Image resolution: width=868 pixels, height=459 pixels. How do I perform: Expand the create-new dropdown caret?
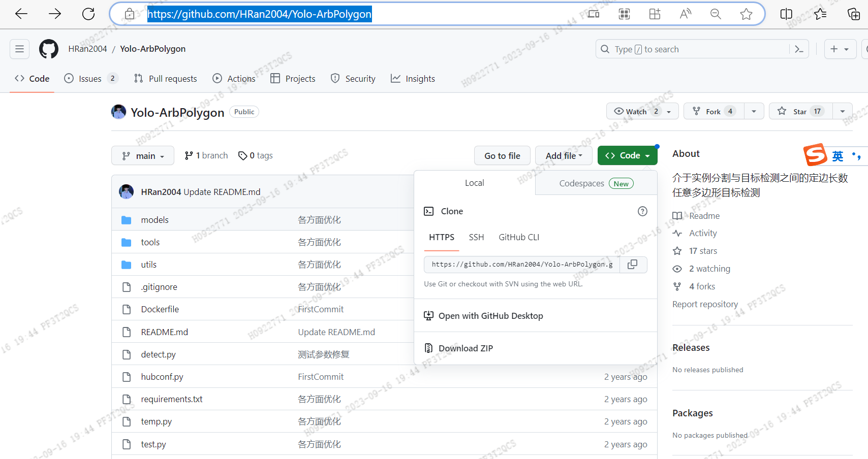coord(847,49)
